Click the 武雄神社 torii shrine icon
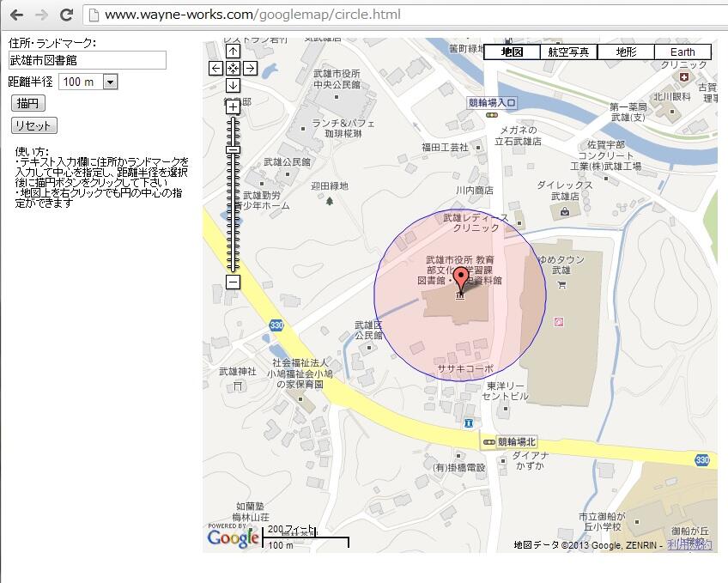Screen dimensions: 728x583 tap(238, 386)
